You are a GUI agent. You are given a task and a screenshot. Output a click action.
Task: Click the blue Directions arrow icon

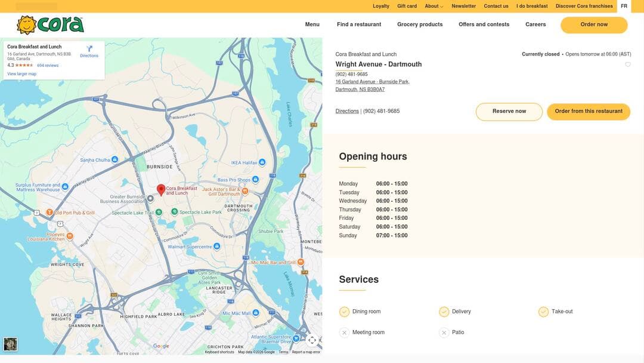click(x=89, y=49)
